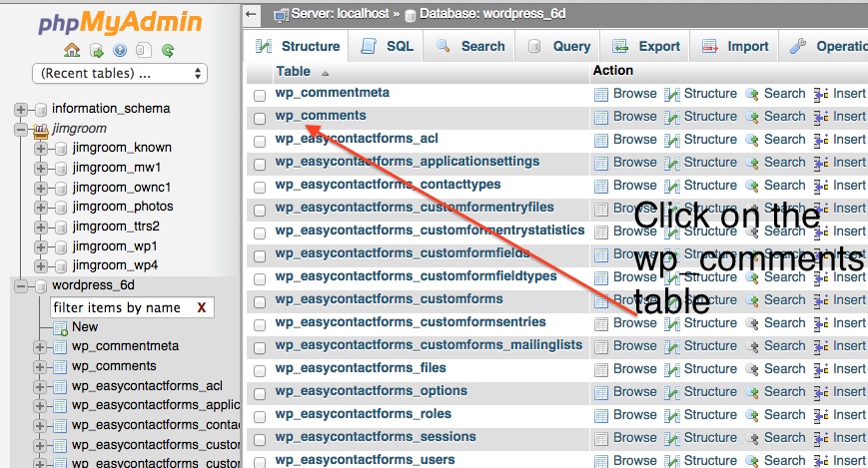The width and height of the screenshot is (868, 468).
Task: Collapse the wordpress_6d database node
Action: 21,286
